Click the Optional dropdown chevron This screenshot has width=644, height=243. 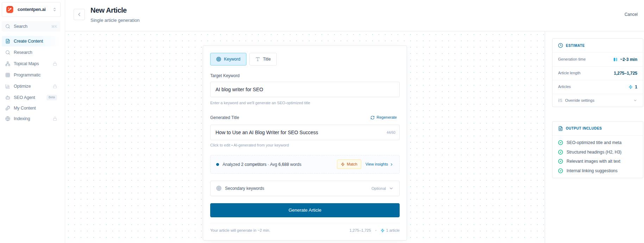click(391, 188)
